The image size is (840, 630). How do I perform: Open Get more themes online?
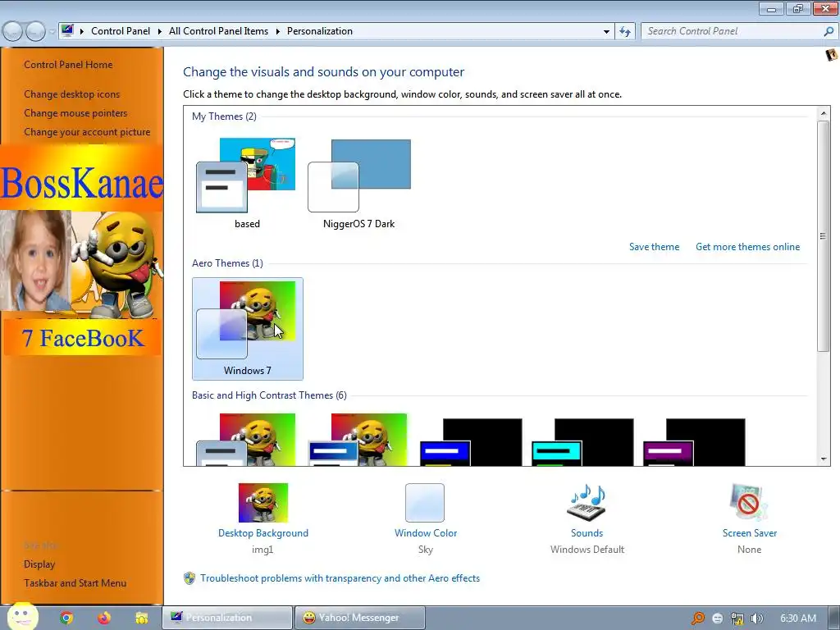748,247
